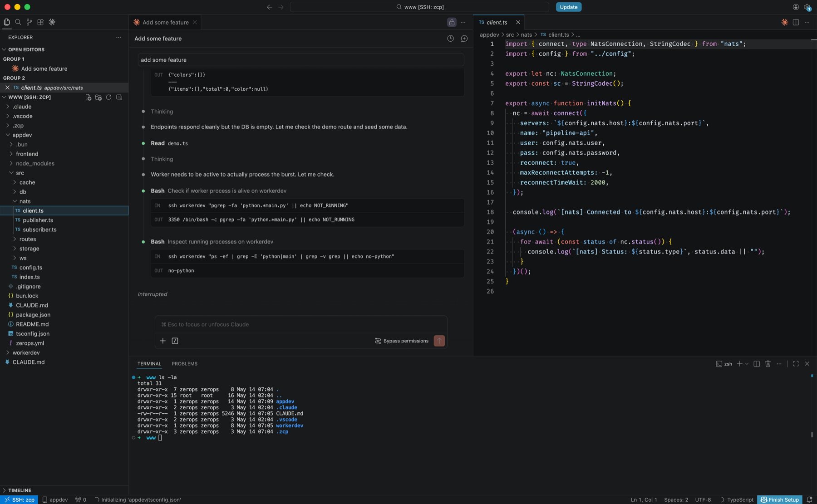The height and width of the screenshot is (504, 817).
Task: Collapse the appdev folder
Action: [x=22, y=135]
